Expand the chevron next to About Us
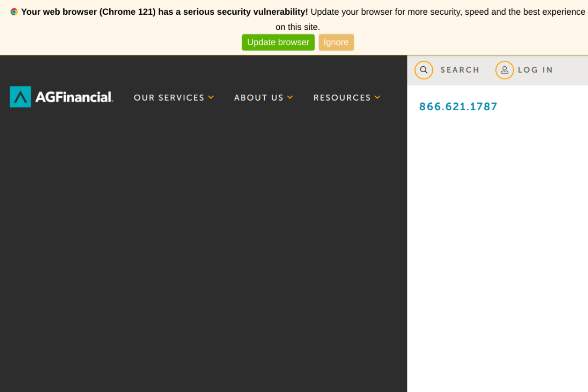The height and width of the screenshot is (392, 588). 290,97
